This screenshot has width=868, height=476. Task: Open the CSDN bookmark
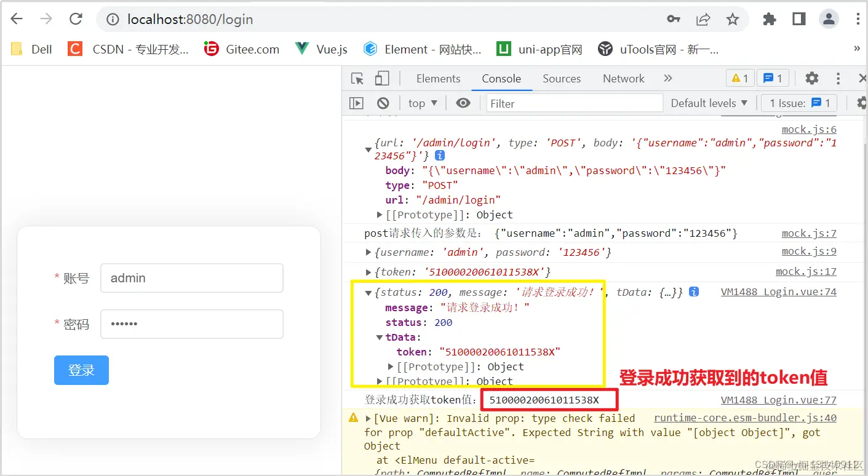click(129, 49)
